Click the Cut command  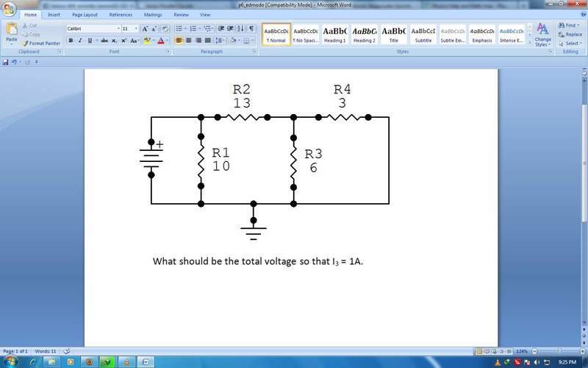coord(29,26)
